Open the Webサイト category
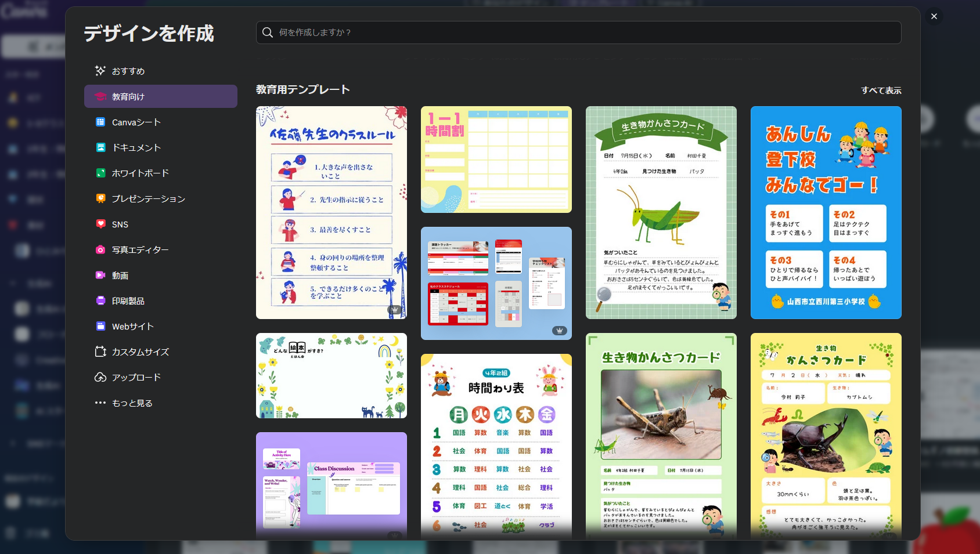 click(x=161, y=326)
